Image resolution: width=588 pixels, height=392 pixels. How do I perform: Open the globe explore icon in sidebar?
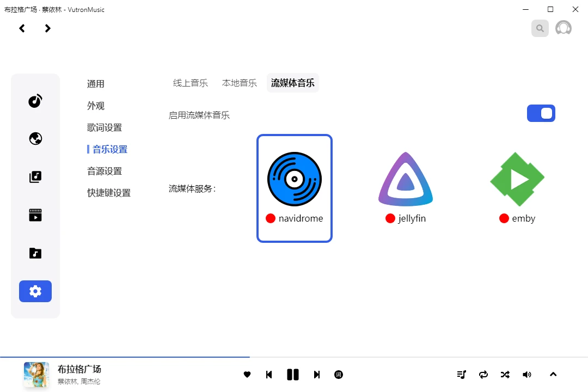35,139
